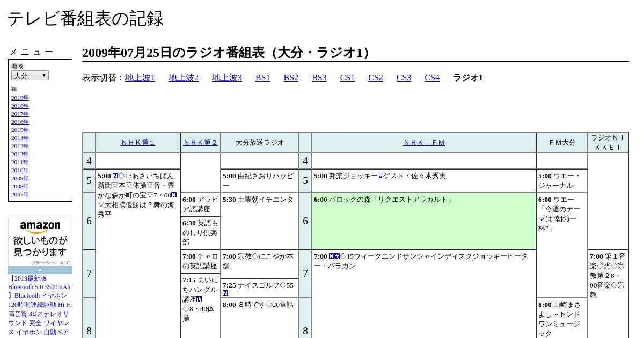Select the 5:00 由紀さおりハッピー cell
This screenshot has width=644, height=338.
click(x=260, y=181)
